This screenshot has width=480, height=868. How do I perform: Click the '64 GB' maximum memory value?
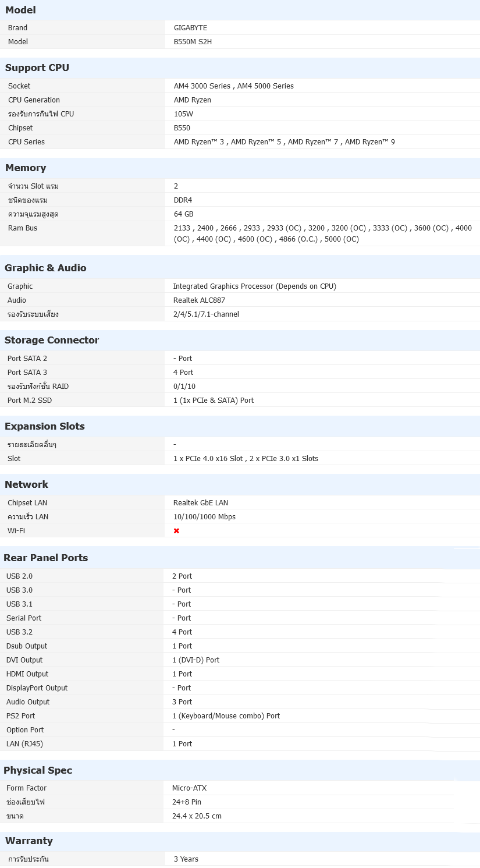[184, 214]
